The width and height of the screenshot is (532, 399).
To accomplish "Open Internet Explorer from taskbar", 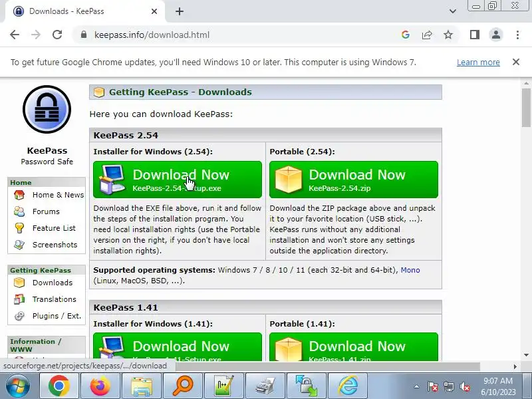I will point(348,386).
